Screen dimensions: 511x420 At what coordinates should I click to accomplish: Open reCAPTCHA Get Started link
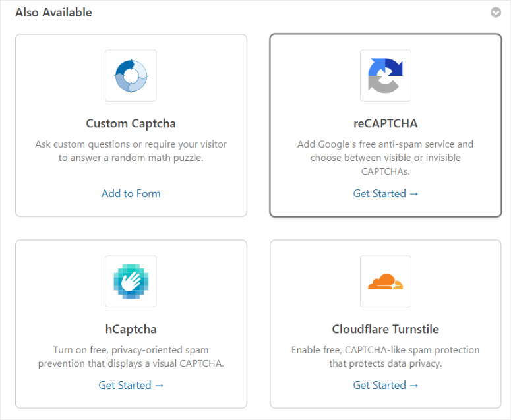(386, 194)
